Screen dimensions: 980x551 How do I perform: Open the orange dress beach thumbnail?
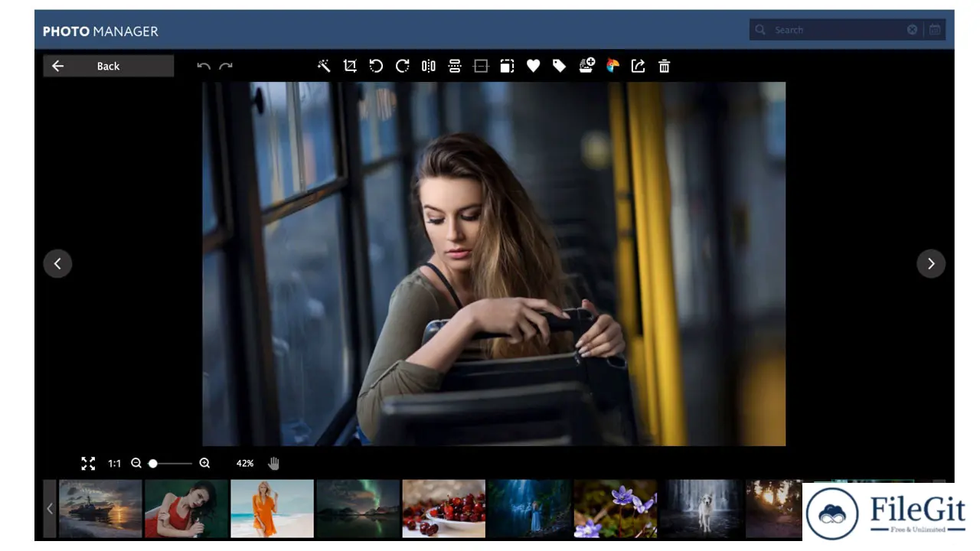(272, 508)
